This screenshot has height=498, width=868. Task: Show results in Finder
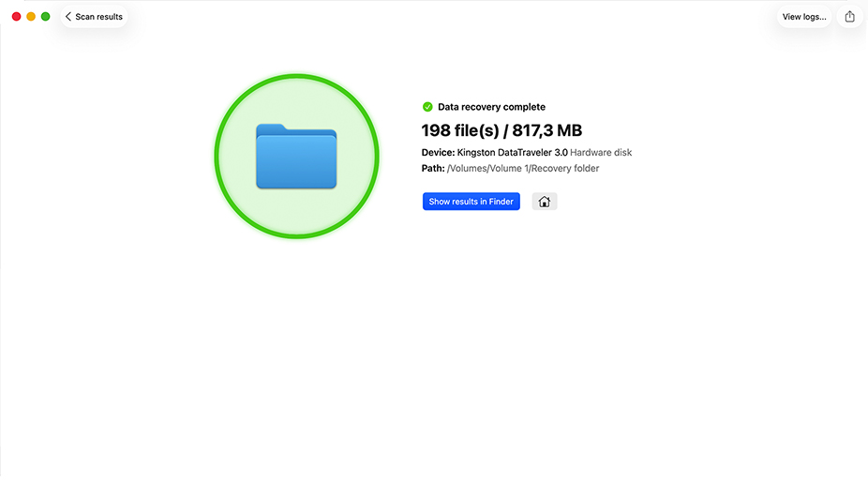[x=471, y=202]
